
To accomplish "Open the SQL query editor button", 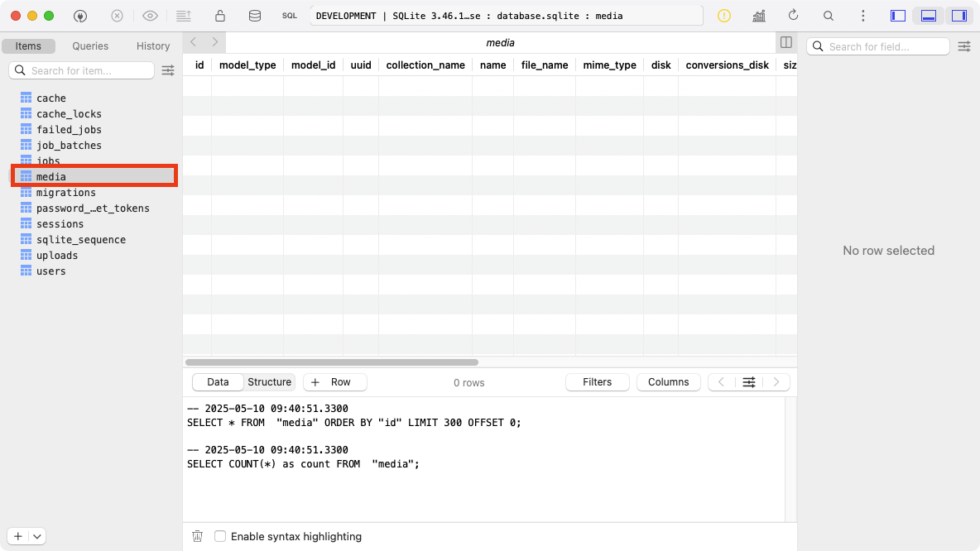I will (x=289, y=16).
